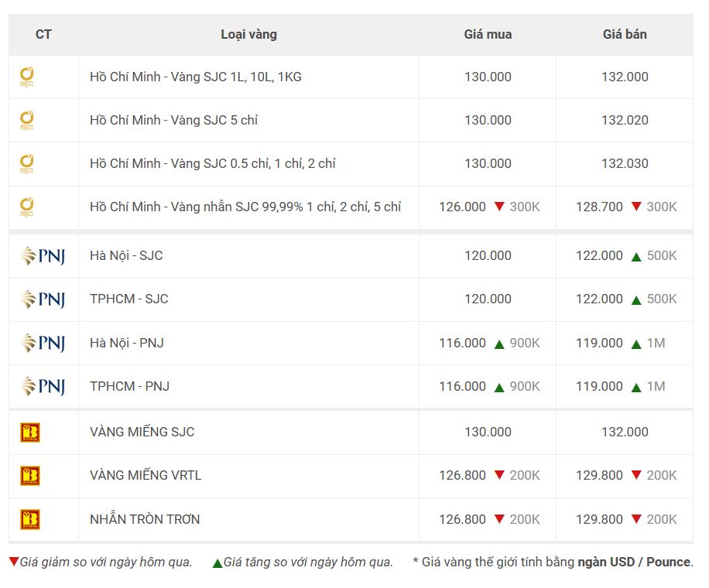Click the 132.030 sell price cell
Screen dimensions: 709x588
click(x=625, y=163)
